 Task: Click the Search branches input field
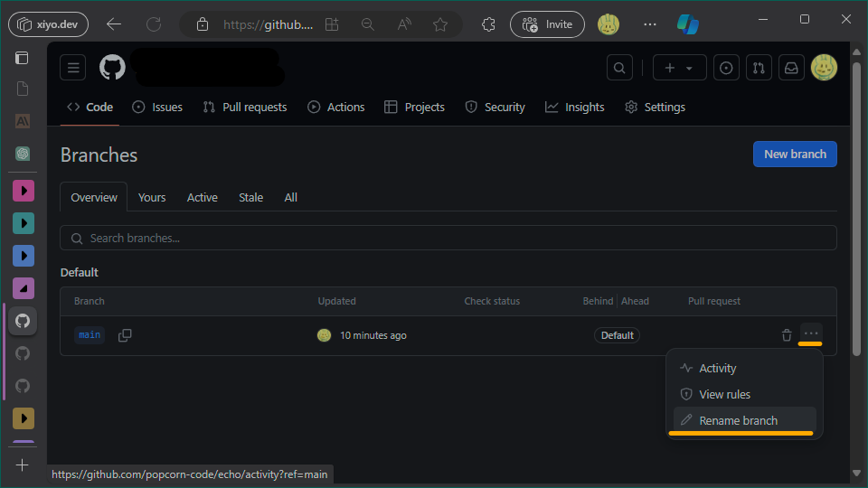[448, 238]
